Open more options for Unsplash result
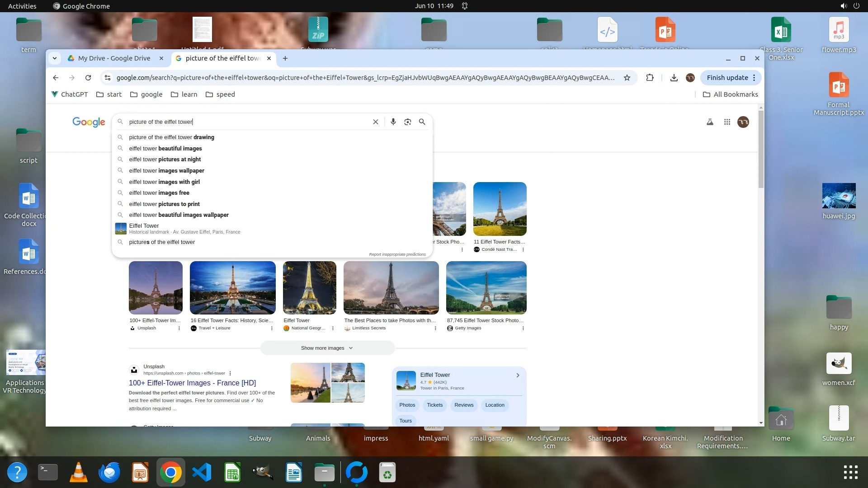The height and width of the screenshot is (488, 868). [230, 373]
